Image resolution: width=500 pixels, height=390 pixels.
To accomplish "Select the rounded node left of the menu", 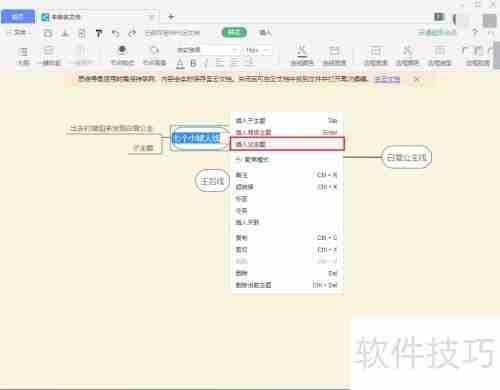I will coord(212,181).
